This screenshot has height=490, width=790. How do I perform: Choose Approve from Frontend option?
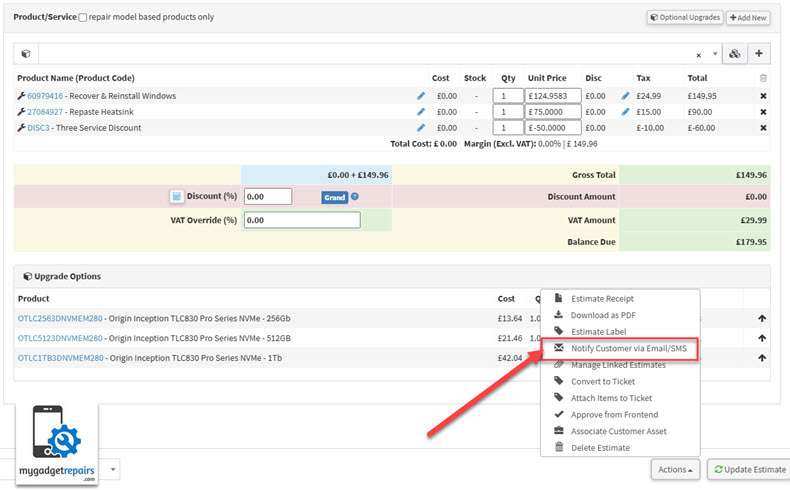(x=614, y=415)
